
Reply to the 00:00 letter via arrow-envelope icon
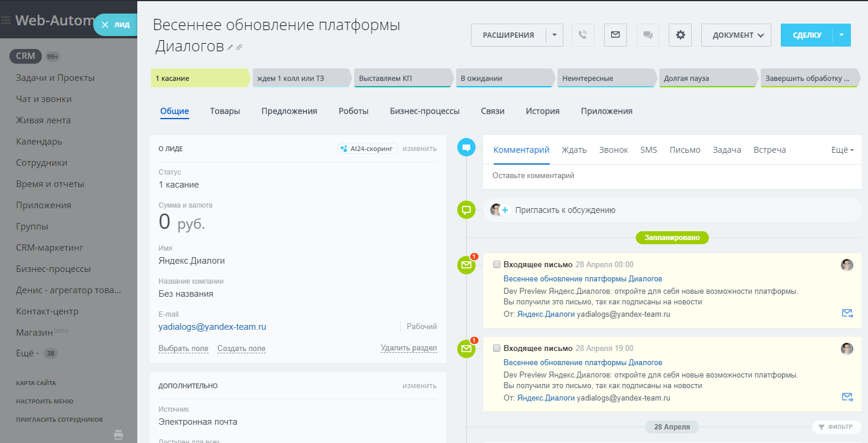[x=847, y=313]
